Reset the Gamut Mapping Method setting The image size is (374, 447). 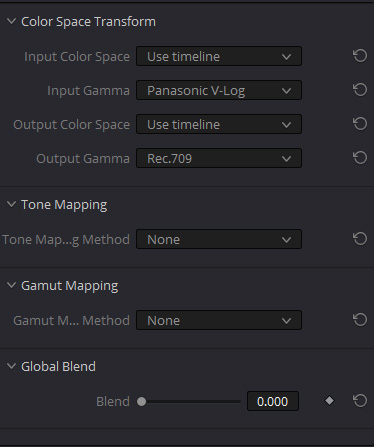pos(360,320)
